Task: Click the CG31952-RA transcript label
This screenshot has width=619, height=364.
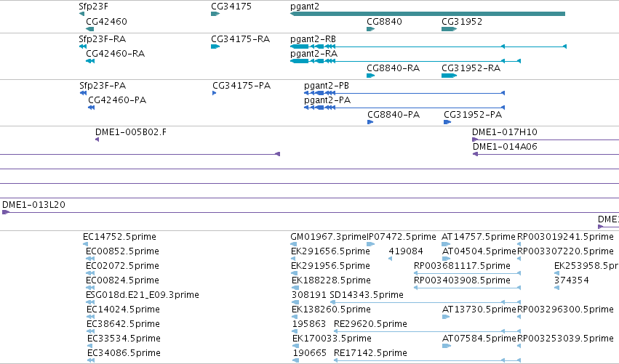Action: coord(471,68)
